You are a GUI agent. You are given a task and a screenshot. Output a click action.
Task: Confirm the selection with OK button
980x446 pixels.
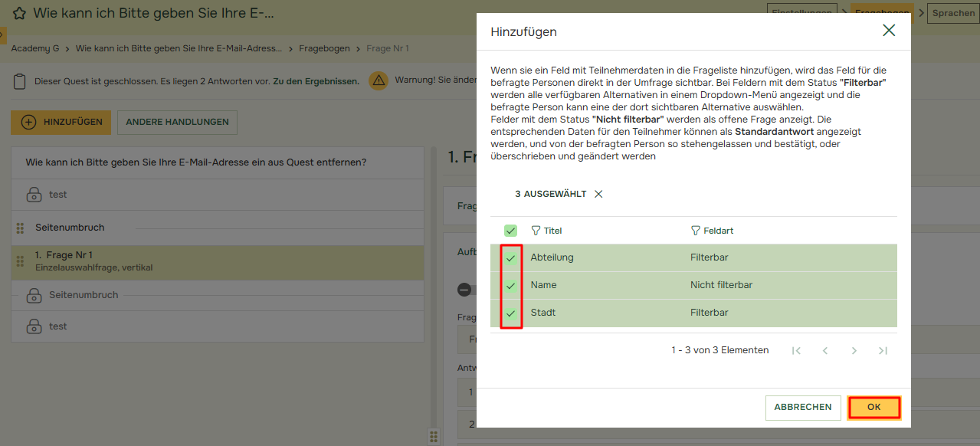(x=873, y=408)
